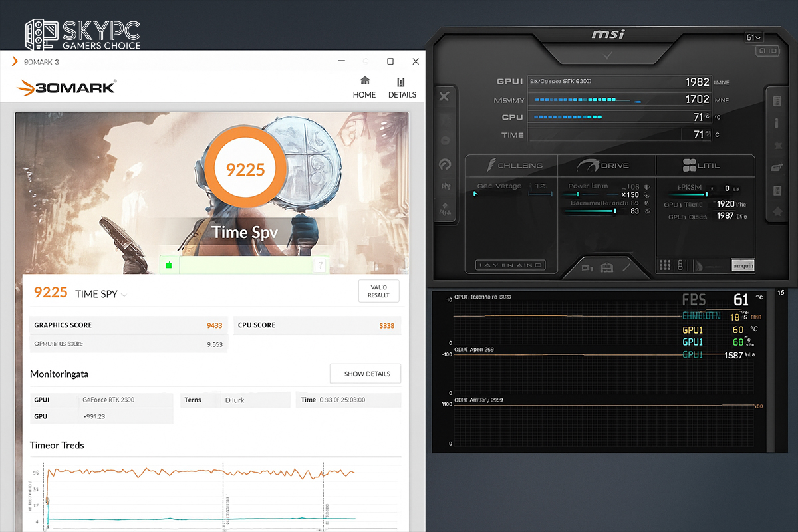The height and width of the screenshot is (532, 798).
Task: Click the button at bottom of CHLLENG panel
Action: (511, 265)
